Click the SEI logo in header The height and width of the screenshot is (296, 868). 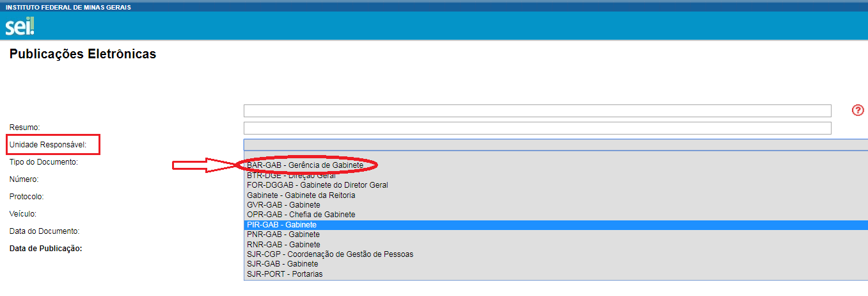tap(20, 26)
